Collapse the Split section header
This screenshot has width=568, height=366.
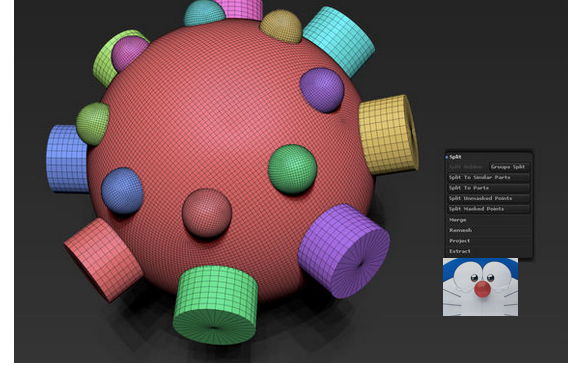(455, 157)
